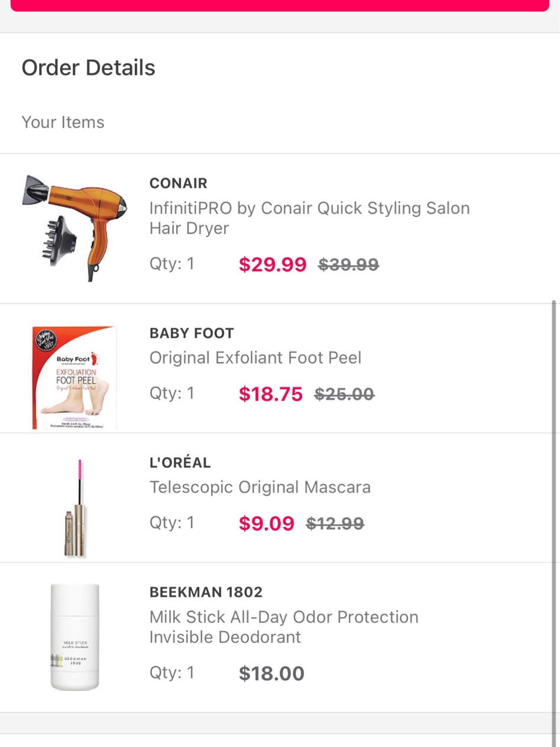Viewport: 560px width, 747px height.
Task: Click the $29.99 sale price
Action: [273, 264]
